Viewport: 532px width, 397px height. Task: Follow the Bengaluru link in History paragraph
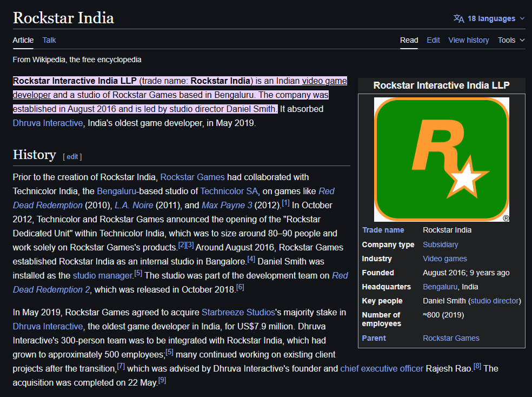(116, 191)
